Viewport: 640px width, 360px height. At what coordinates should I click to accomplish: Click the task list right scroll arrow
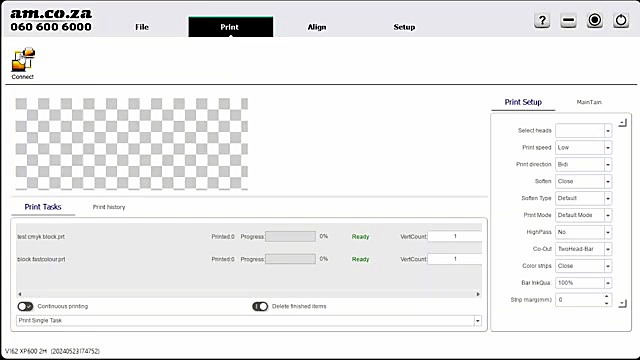tap(478, 294)
